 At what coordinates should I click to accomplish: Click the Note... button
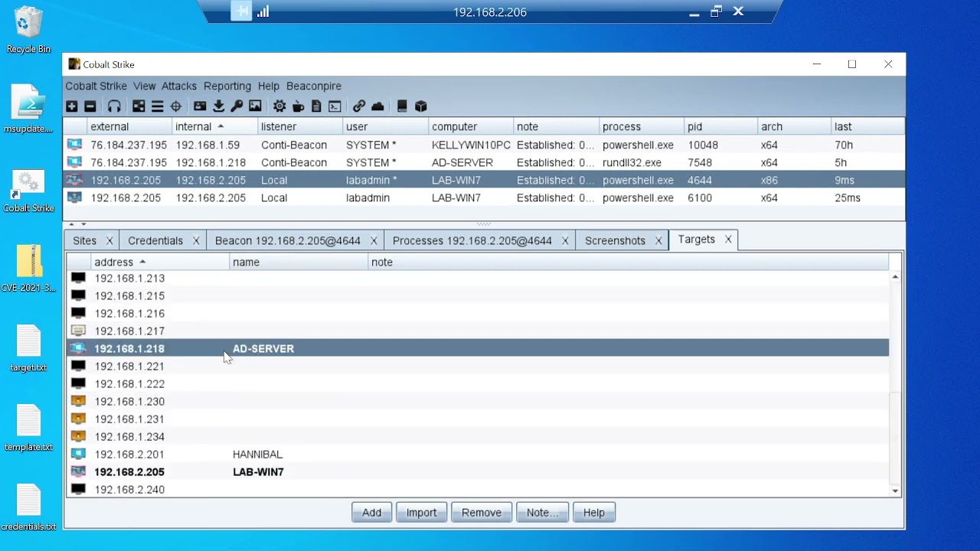543,513
